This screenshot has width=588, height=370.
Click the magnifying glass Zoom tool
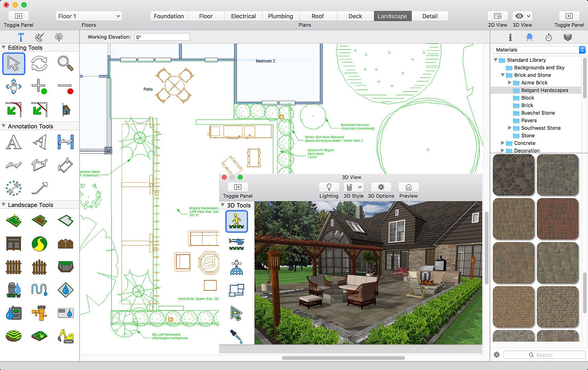pyautogui.click(x=65, y=64)
